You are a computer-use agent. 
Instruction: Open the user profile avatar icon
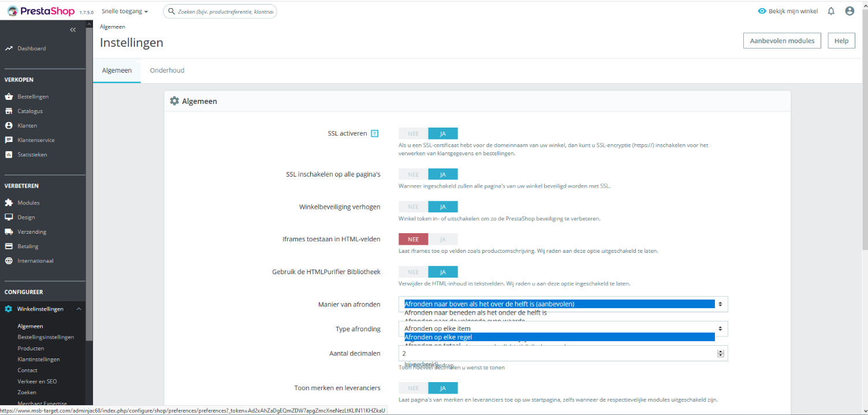click(x=850, y=11)
